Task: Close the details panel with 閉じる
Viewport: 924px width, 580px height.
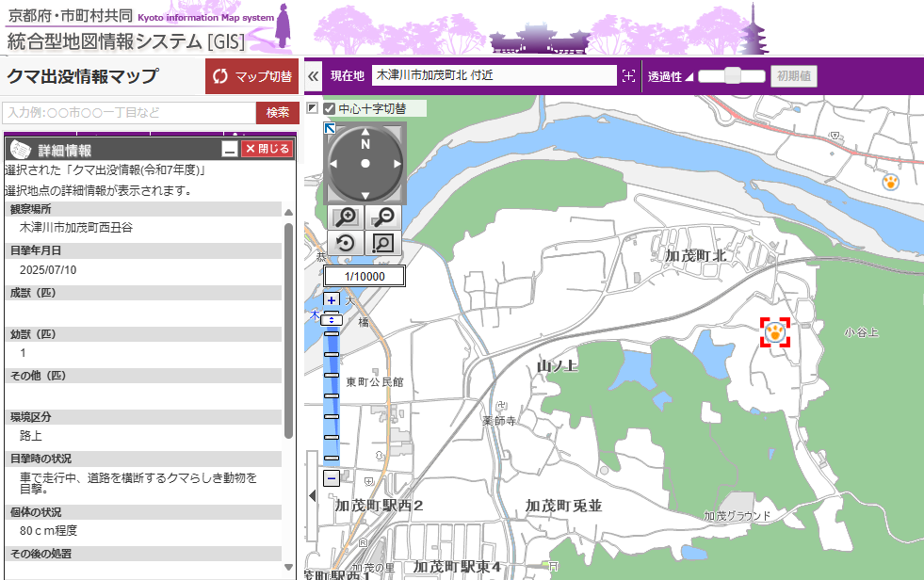Action: (267, 149)
